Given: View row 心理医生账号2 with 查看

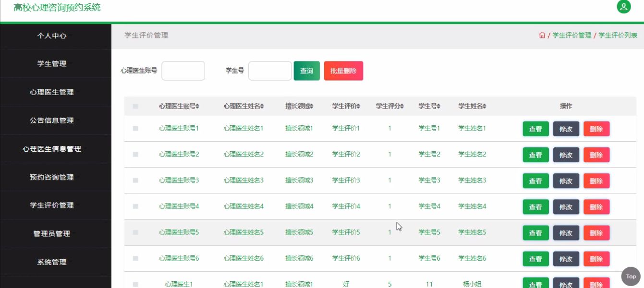Looking at the screenshot, I should pos(535,155).
